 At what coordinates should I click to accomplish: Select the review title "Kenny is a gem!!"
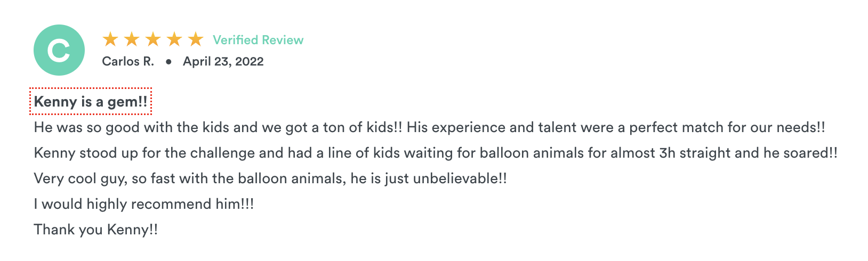coord(91,101)
